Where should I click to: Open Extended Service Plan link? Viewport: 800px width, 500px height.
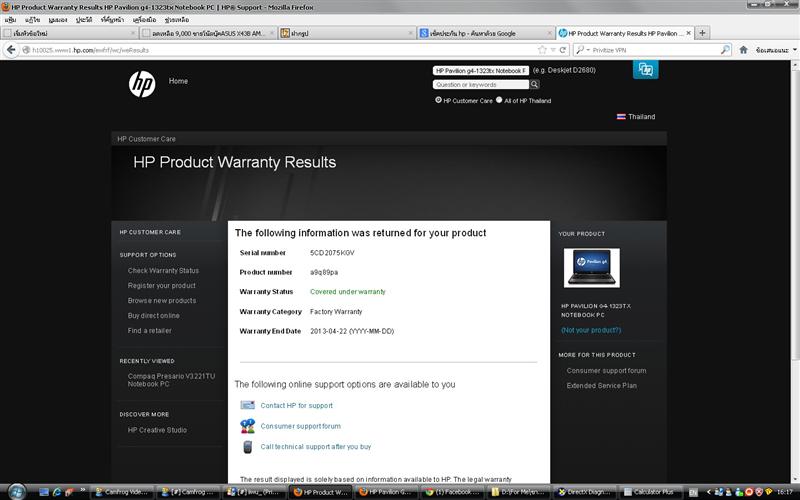coord(602,385)
